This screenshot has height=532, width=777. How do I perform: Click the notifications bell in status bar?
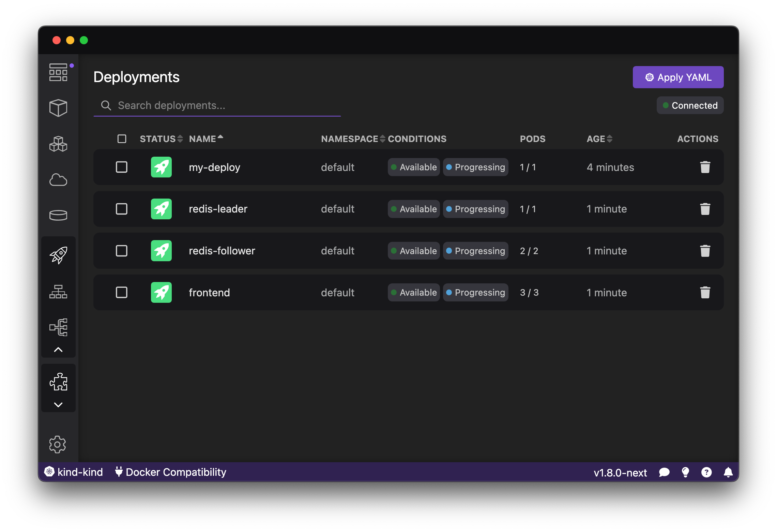coord(728,472)
